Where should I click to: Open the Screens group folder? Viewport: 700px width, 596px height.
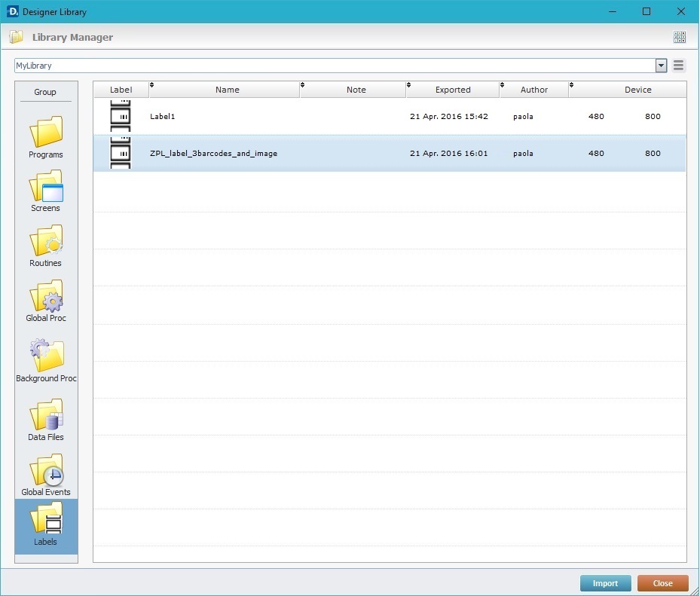pyautogui.click(x=46, y=191)
